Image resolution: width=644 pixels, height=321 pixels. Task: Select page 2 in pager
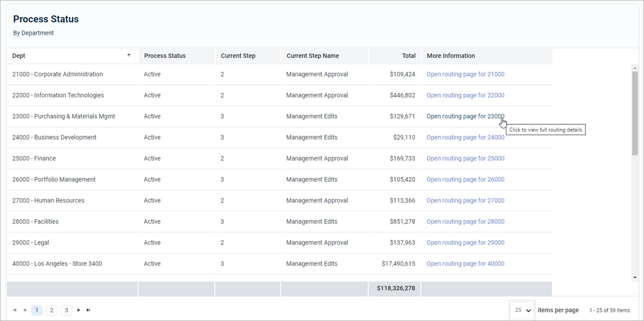tap(52, 311)
